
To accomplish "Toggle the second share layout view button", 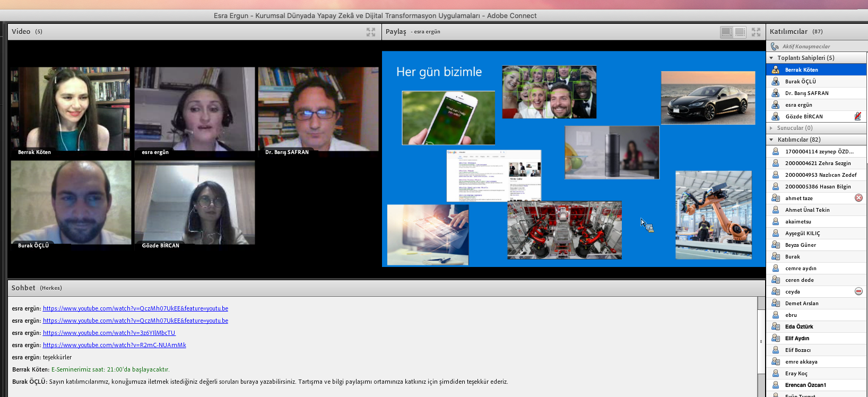I will [x=740, y=32].
